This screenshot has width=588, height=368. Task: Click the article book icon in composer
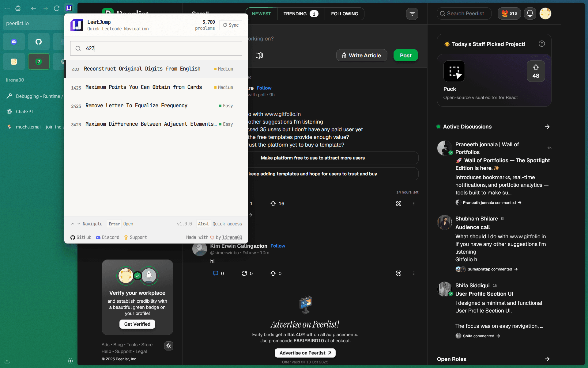[x=259, y=56]
